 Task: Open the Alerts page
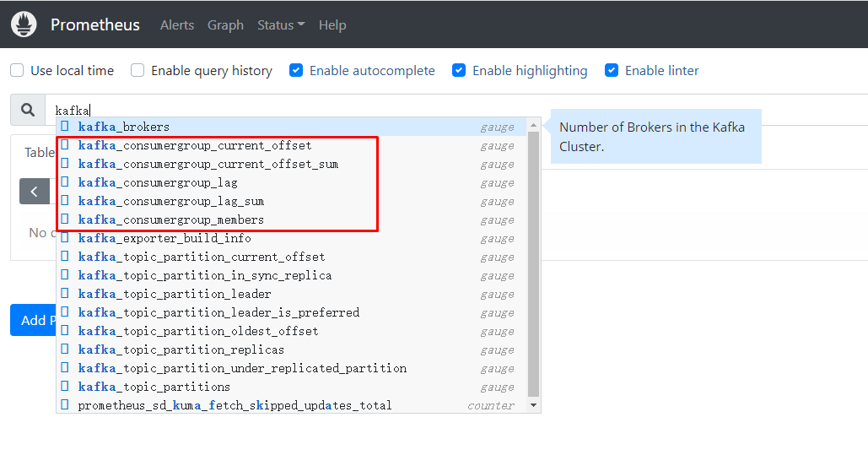(x=177, y=25)
